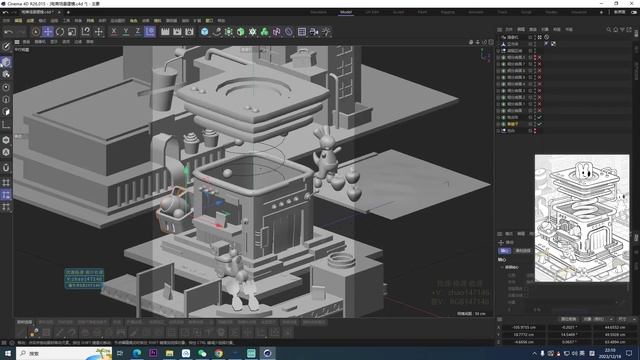Select the Live Selection tool
This screenshot has width=640, height=360.
pos(36,32)
